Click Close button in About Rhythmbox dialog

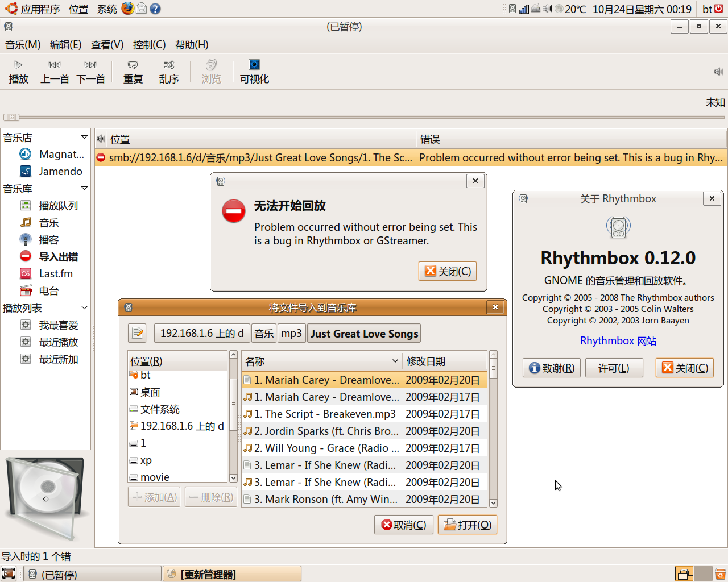pyautogui.click(x=685, y=368)
